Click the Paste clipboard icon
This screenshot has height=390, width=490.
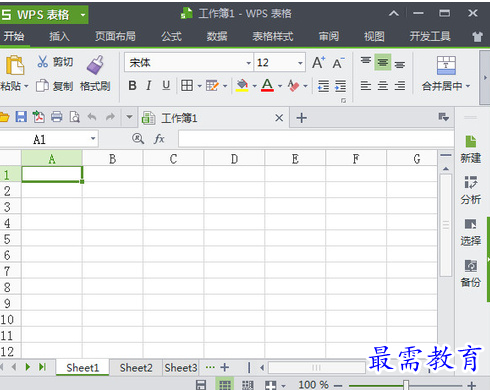point(15,65)
